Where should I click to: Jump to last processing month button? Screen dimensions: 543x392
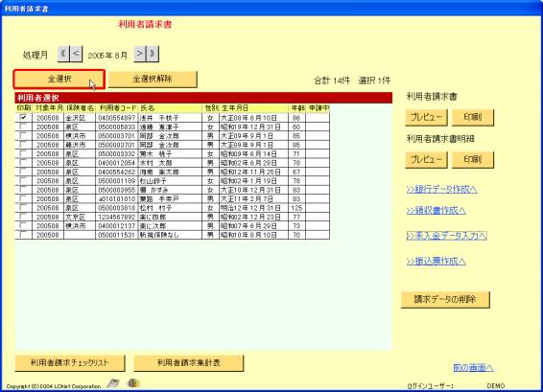coord(153,54)
